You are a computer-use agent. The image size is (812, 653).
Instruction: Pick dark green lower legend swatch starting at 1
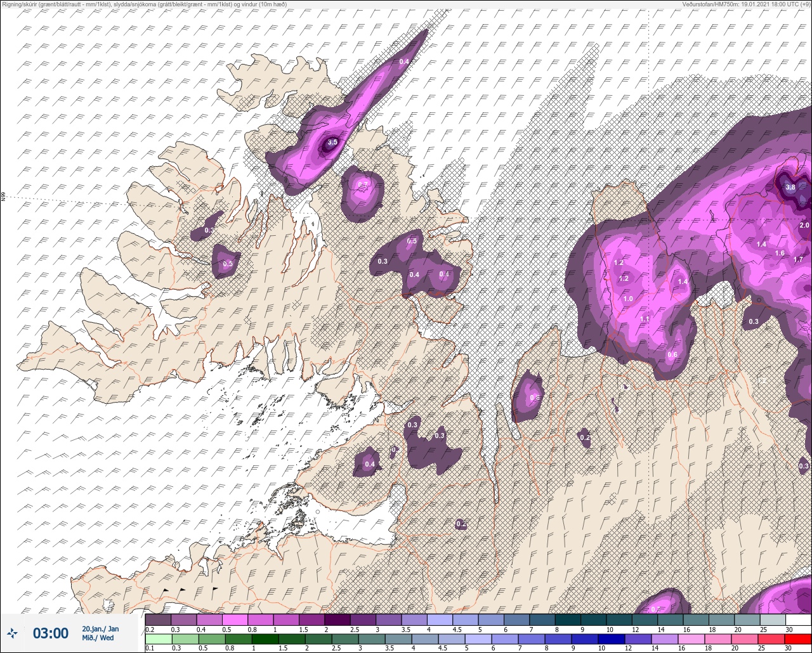[x=265, y=638]
